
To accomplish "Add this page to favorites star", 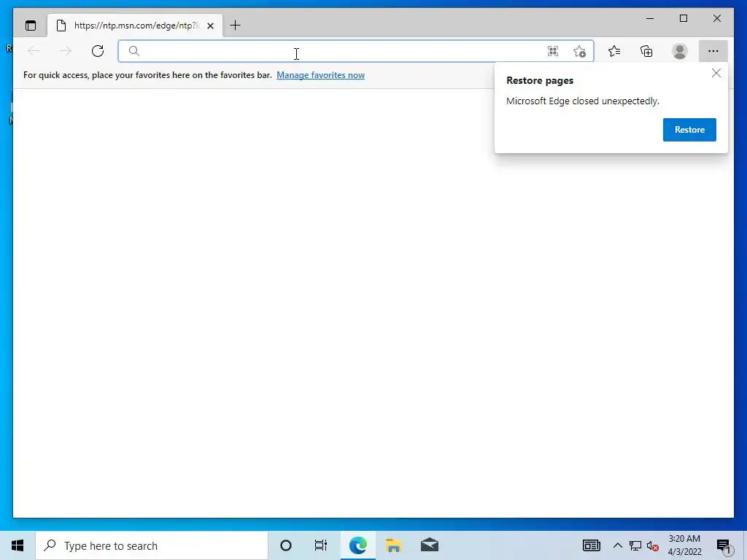I will (579, 51).
